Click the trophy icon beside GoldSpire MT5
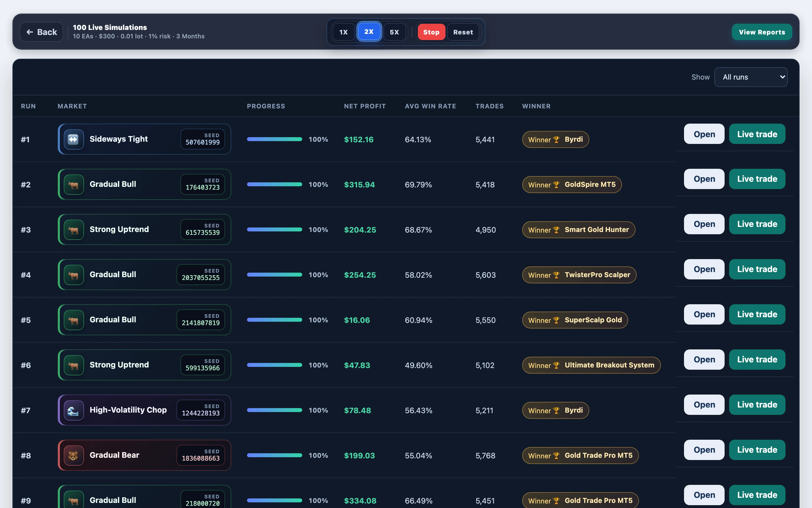The width and height of the screenshot is (812, 508). point(556,185)
